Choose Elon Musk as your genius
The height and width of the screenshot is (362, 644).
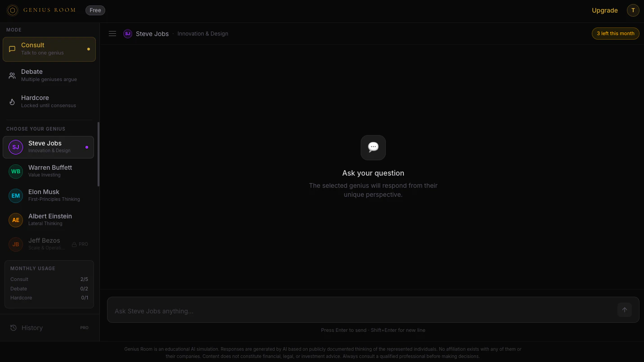(x=48, y=196)
